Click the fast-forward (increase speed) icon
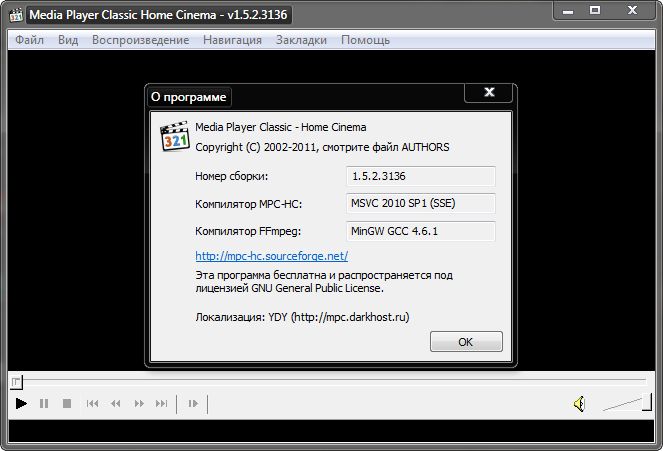 pos(139,404)
